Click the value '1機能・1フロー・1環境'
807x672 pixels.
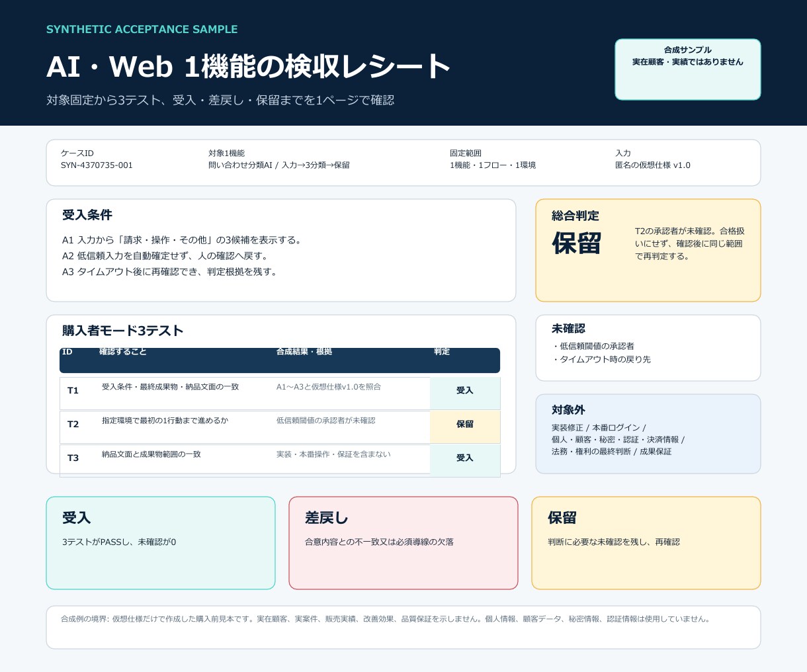(493, 165)
